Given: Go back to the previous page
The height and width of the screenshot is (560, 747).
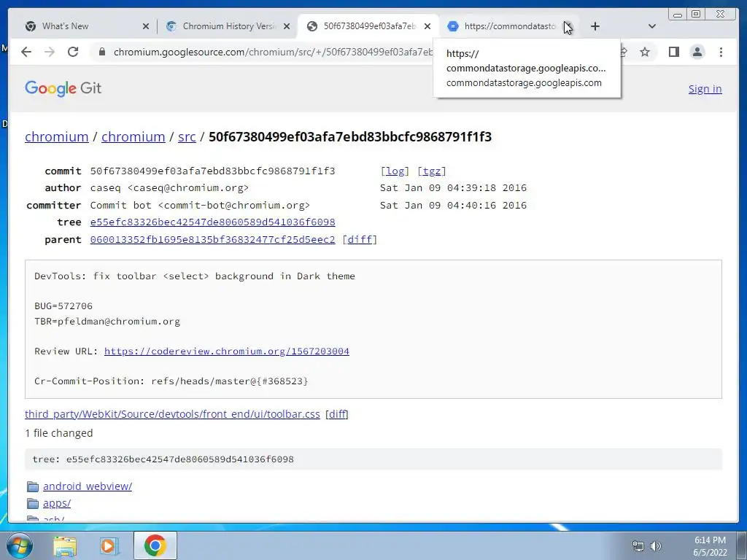Looking at the screenshot, I should 26,52.
